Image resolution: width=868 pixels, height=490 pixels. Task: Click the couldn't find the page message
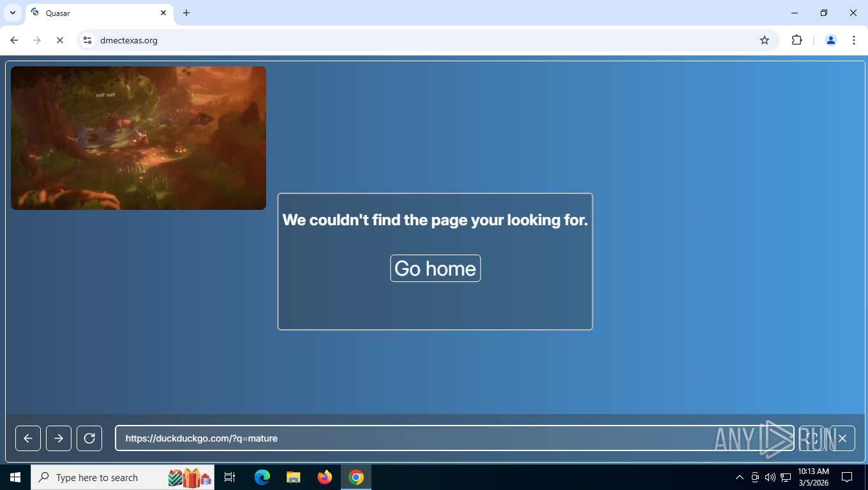pos(435,220)
